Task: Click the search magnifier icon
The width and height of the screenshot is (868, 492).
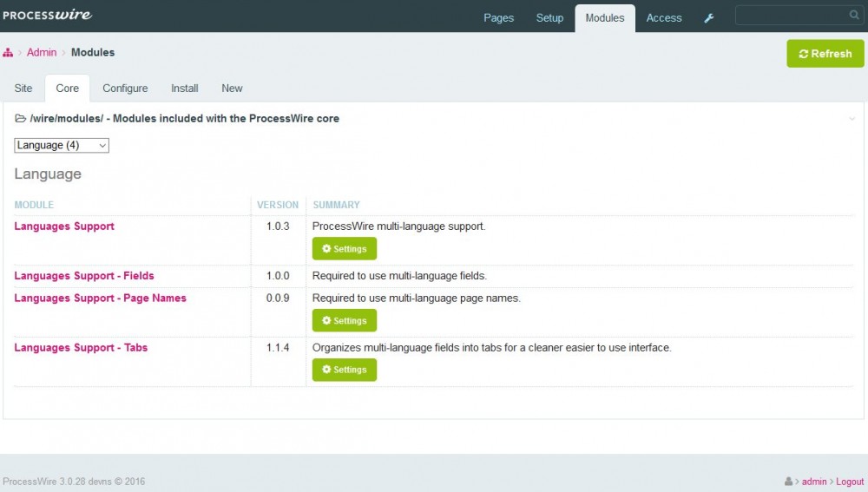Action: coord(854,16)
